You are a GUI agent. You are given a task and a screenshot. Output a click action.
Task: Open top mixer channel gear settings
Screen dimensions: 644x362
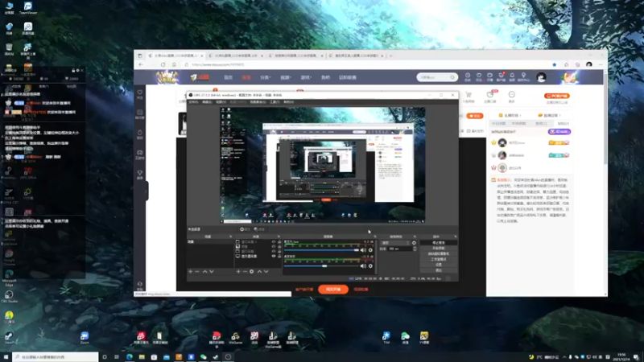pos(370,250)
